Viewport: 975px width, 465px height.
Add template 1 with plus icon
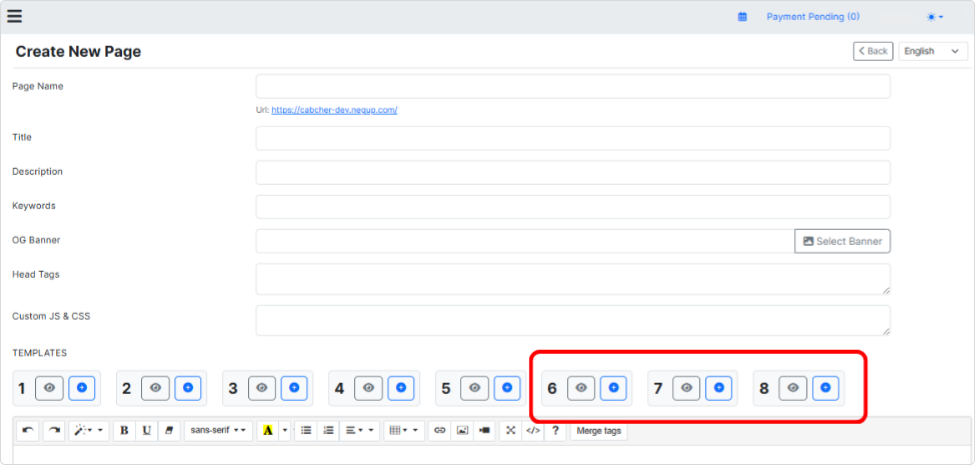click(x=82, y=388)
